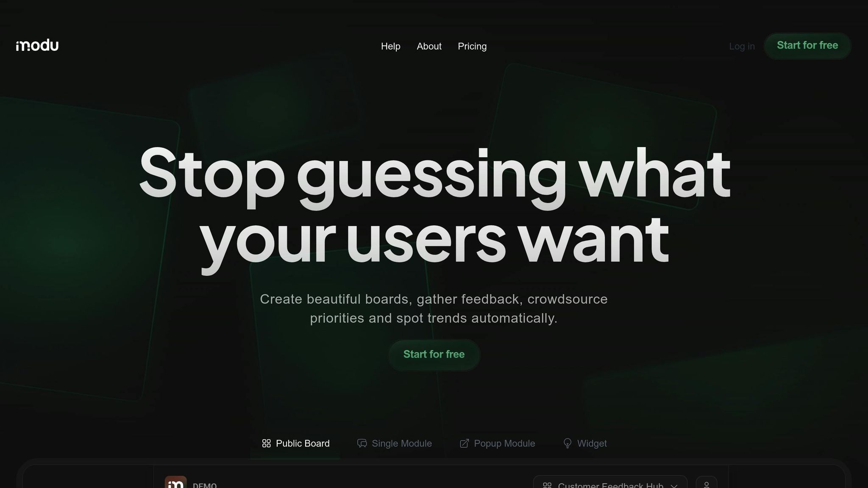Click the Log in link
This screenshot has width=868, height=488.
pyautogui.click(x=742, y=46)
